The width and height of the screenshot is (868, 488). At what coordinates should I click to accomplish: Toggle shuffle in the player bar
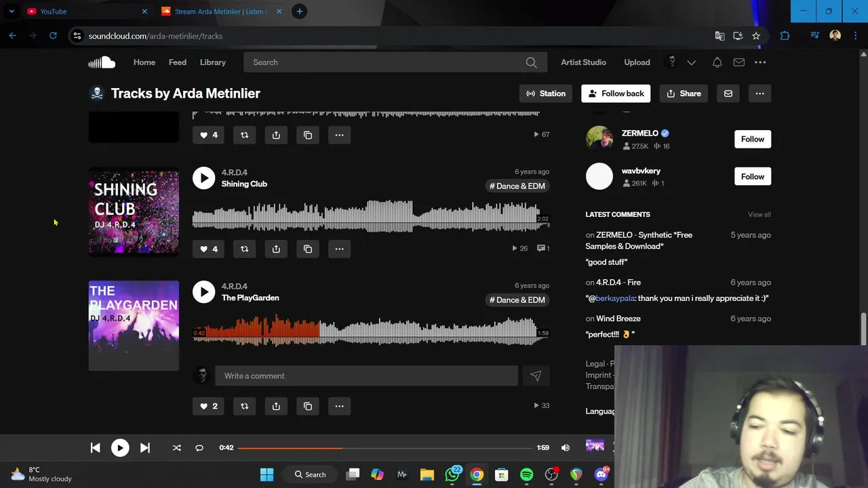click(x=176, y=448)
